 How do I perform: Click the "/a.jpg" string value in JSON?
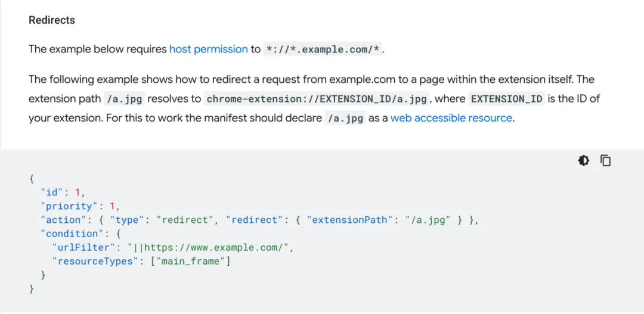tap(428, 220)
